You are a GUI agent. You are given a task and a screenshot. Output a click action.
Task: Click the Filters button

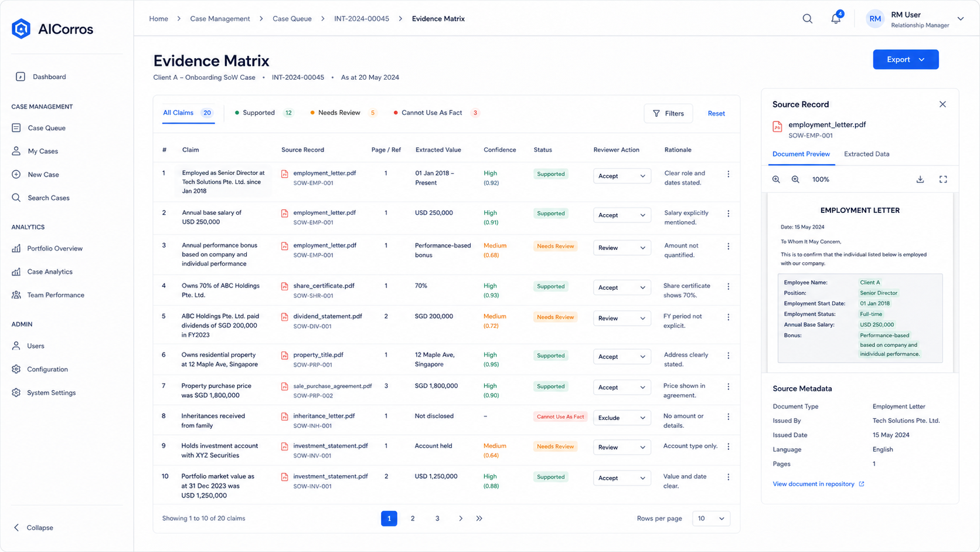pyautogui.click(x=668, y=113)
